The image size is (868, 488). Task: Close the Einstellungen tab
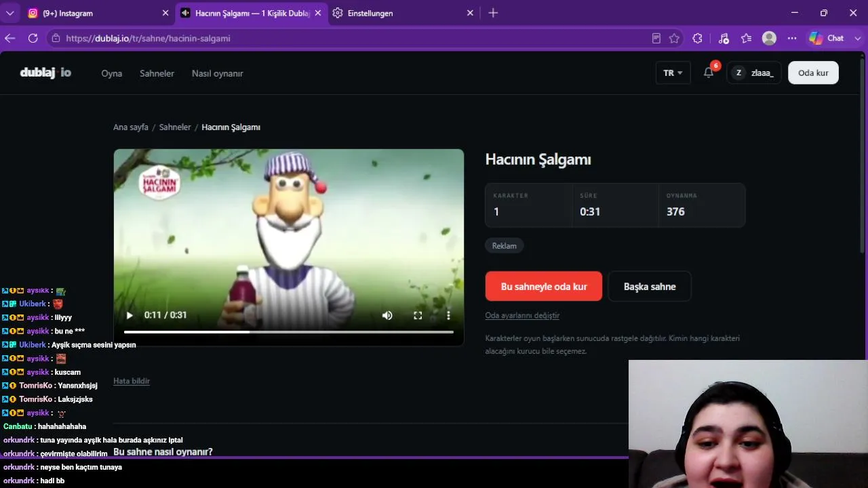(470, 13)
